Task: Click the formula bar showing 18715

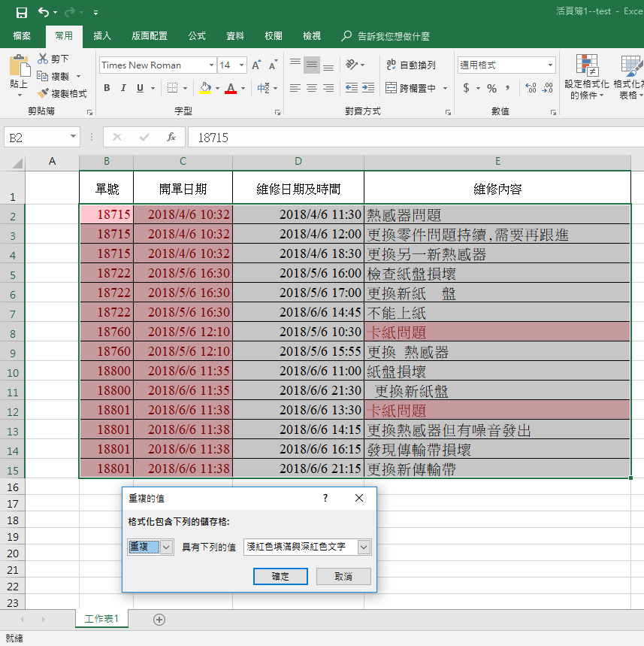Action: (x=416, y=138)
